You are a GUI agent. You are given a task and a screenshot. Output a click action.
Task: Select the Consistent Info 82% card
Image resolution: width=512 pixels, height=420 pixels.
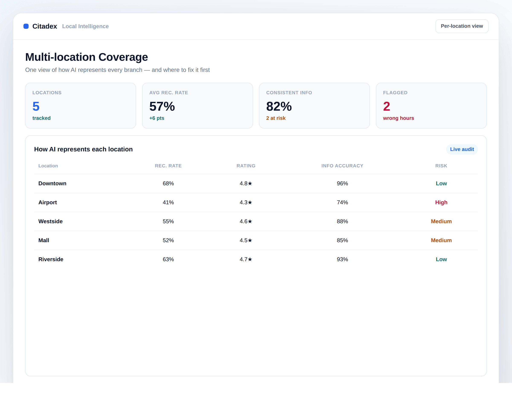(314, 106)
